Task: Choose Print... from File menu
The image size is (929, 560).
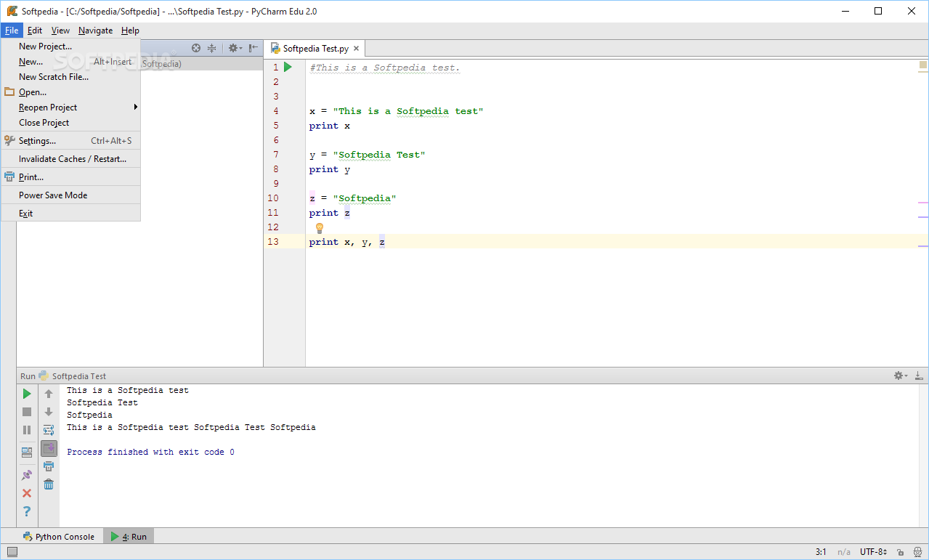Action: pyautogui.click(x=70, y=177)
